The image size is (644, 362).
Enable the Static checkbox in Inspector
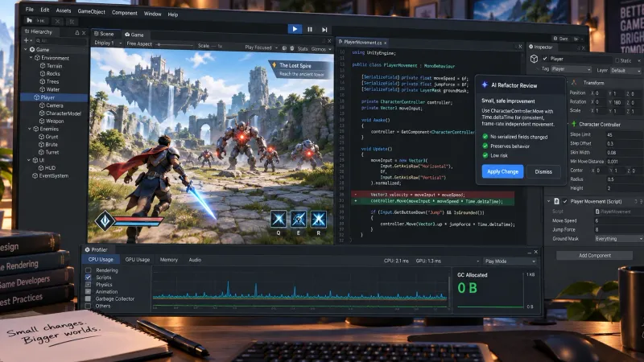pos(617,60)
